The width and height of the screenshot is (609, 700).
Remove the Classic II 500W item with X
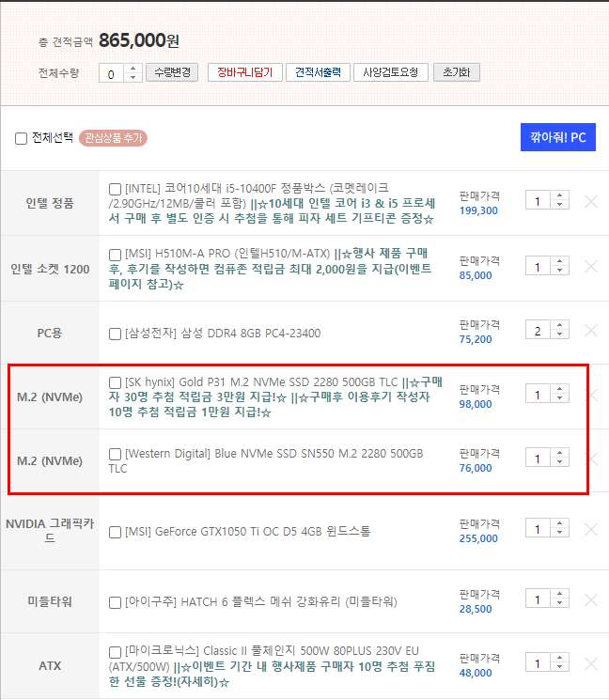click(x=591, y=664)
